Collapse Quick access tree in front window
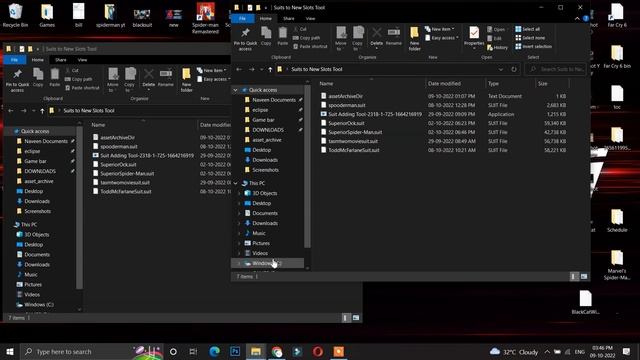The width and height of the screenshot is (640, 360). [236, 90]
